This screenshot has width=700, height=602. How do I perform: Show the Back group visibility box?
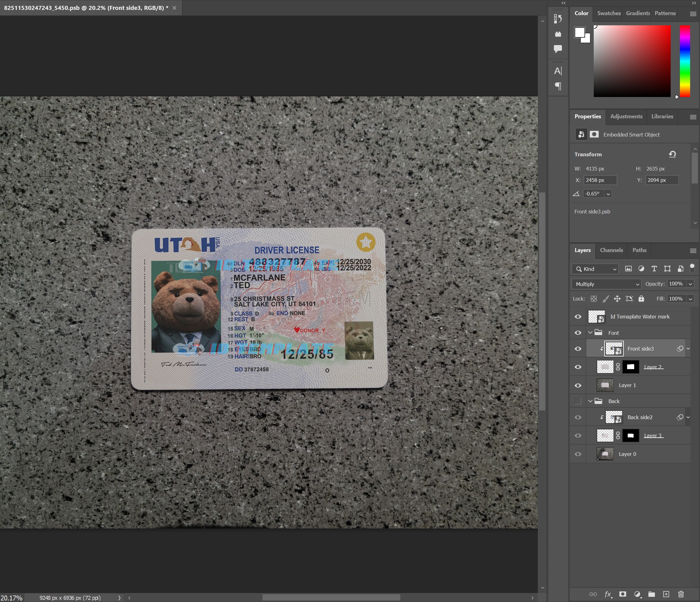coord(578,401)
